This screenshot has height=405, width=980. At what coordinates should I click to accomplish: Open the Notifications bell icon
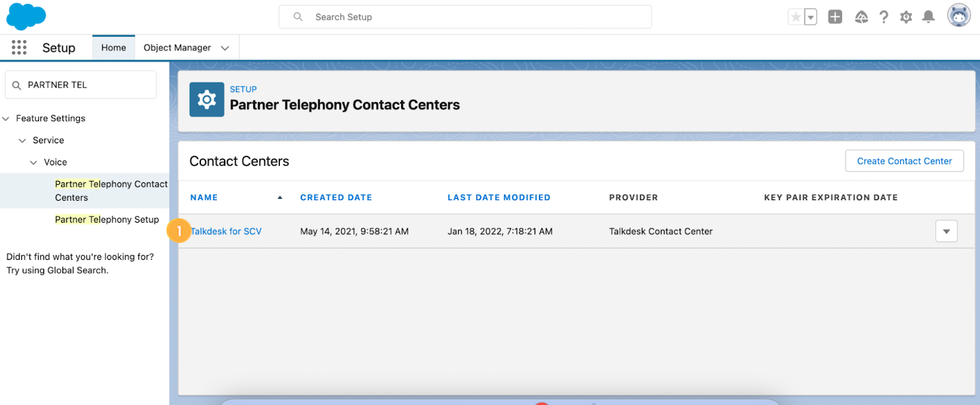coord(929,17)
